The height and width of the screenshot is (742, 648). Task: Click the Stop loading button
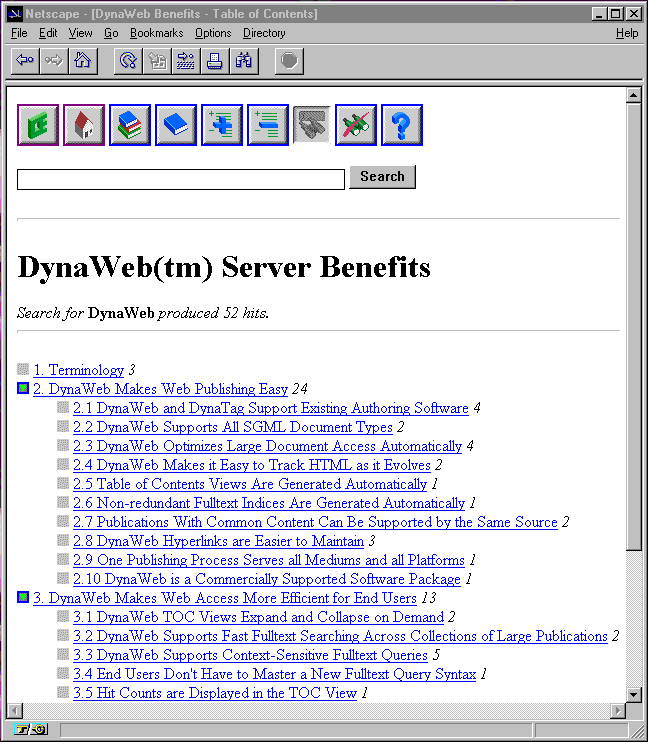coord(289,61)
